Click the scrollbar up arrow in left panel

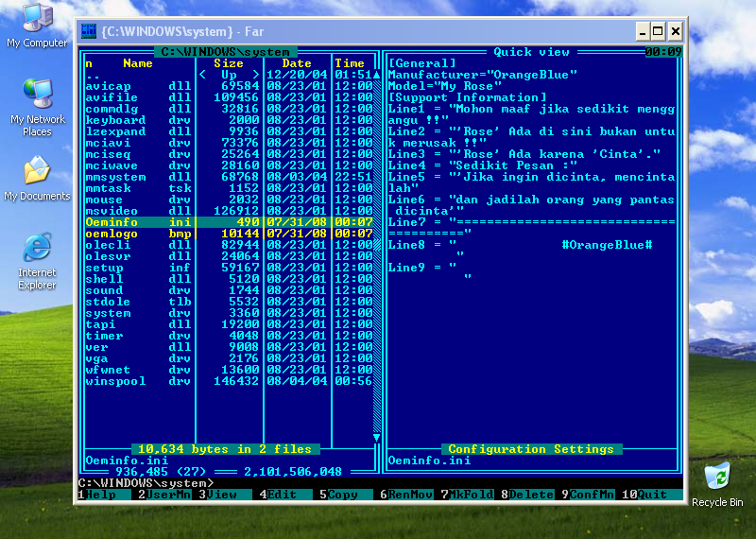tap(376, 75)
